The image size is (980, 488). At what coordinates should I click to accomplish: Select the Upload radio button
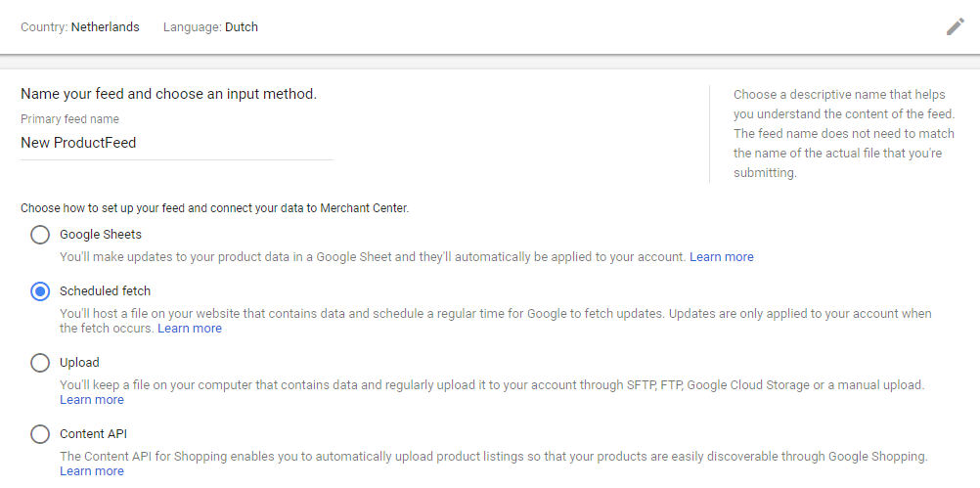point(40,363)
